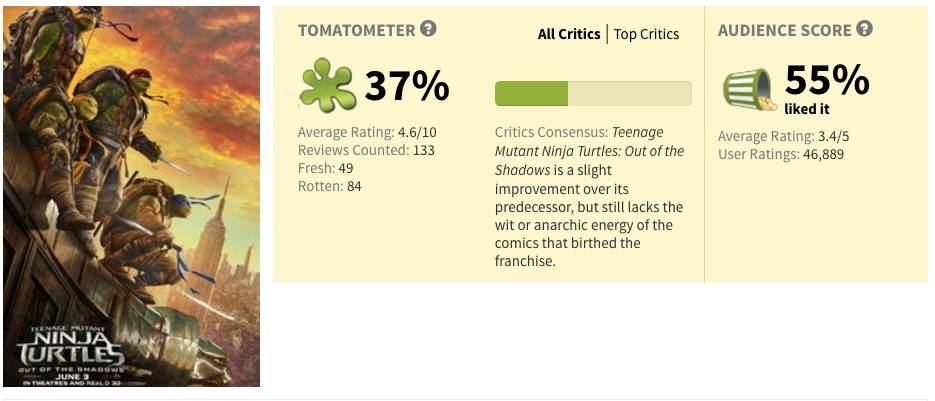The image size is (935, 401).
Task: Click the "liked it" label
Action: (807, 108)
